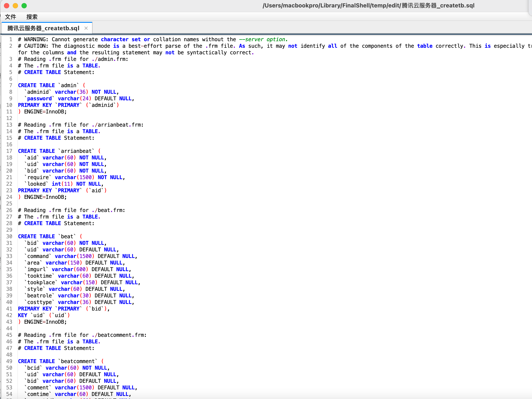The image size is (532, 399).
Task: Click the WARNING comment on line 1
Action: tap(96, 39)
